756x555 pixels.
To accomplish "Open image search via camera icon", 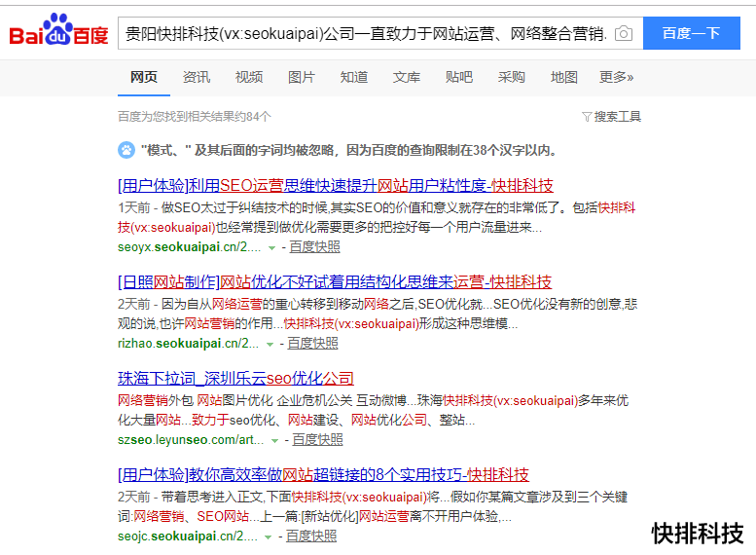I will (x=624, y=33).
